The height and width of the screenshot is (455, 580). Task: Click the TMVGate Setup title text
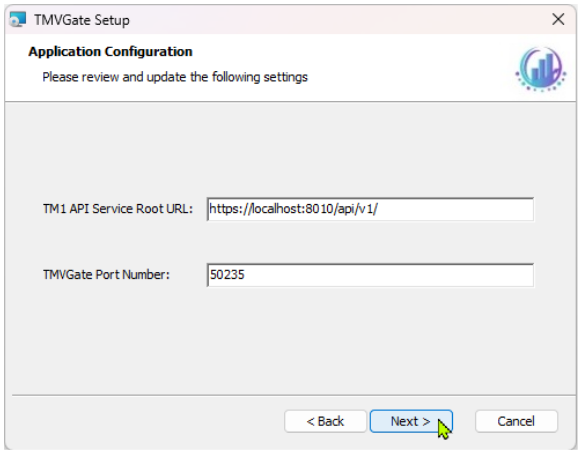coord(82,20)
